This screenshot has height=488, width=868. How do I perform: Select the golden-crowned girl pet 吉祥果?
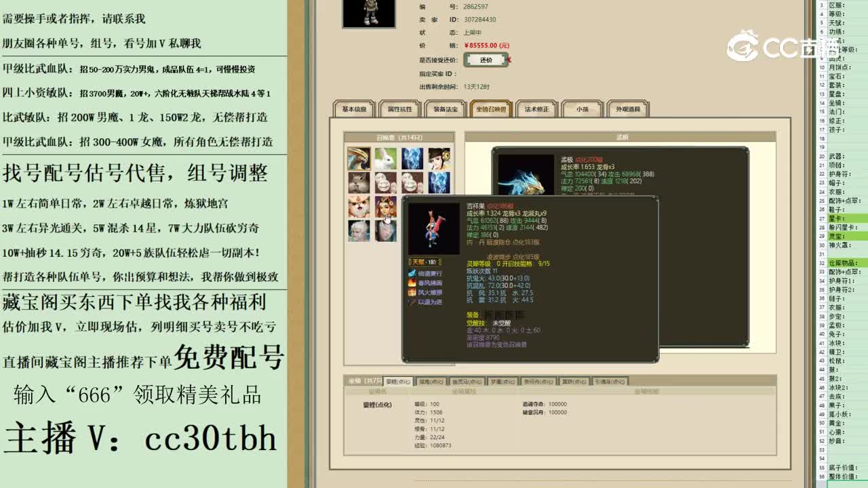(385, 207)
